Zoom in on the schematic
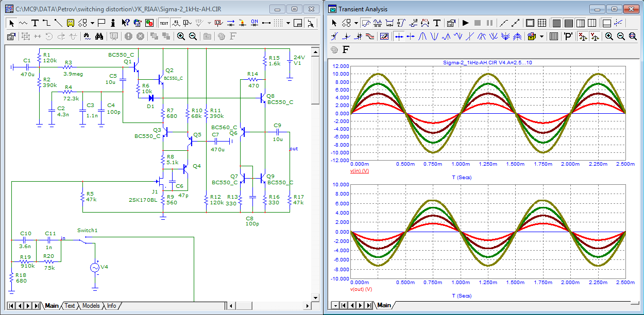This screenshot has width=644, height=315. click(x=181, y=36)
